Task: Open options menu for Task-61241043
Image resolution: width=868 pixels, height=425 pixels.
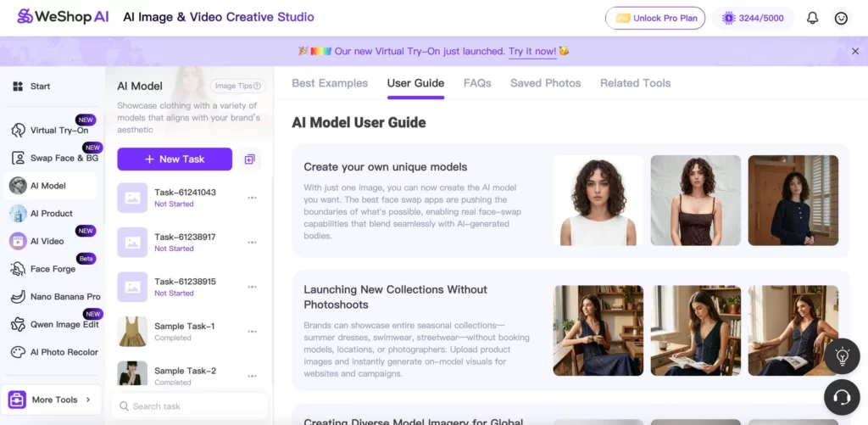Action: click(253, 198)
